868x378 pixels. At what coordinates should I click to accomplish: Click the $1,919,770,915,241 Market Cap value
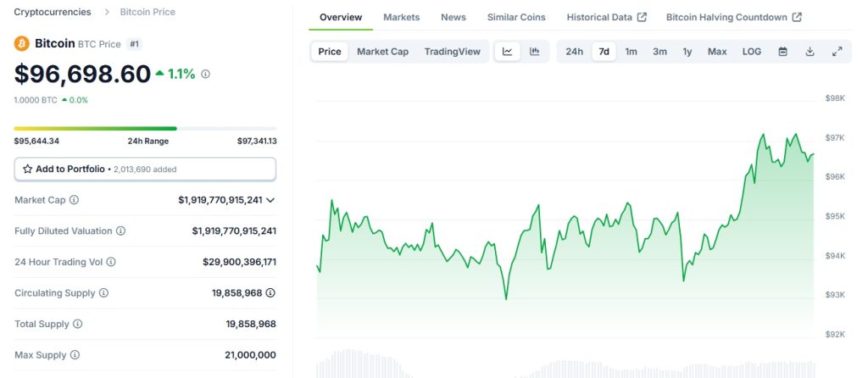220,200
